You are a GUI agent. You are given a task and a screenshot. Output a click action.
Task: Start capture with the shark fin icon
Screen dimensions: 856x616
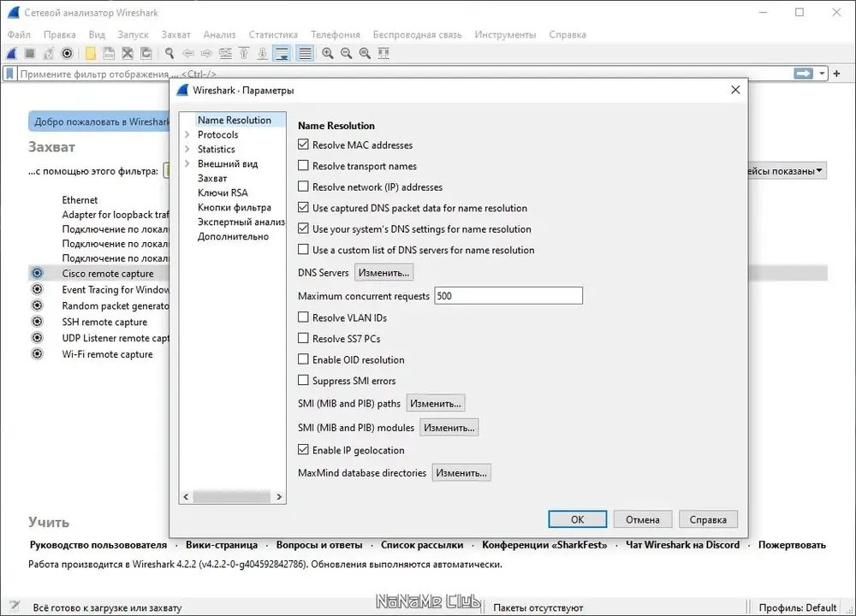point(12,53)
